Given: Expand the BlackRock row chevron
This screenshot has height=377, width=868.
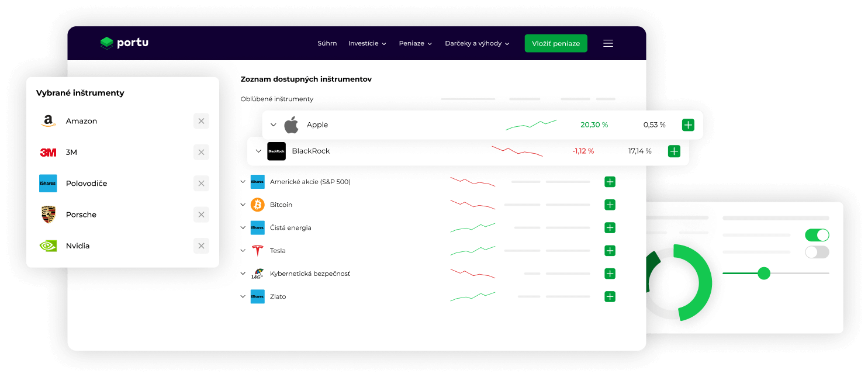Looking at the screenshot, I should click(258, 151).
